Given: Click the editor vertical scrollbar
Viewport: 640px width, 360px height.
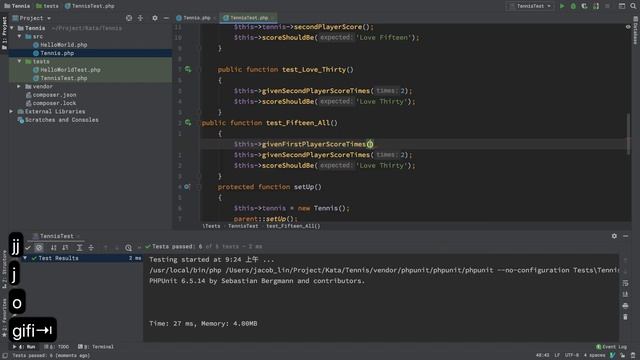Looking at the screenshot, I should [x=629, y=134].
